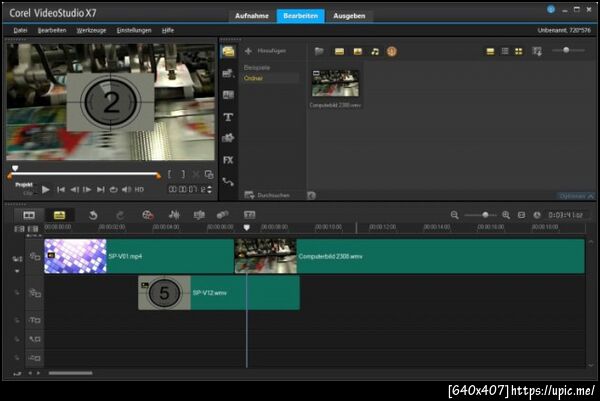The image size is (600, 401).
Task: Open the Track Motion icon
Action: click(x=223, y=215)
